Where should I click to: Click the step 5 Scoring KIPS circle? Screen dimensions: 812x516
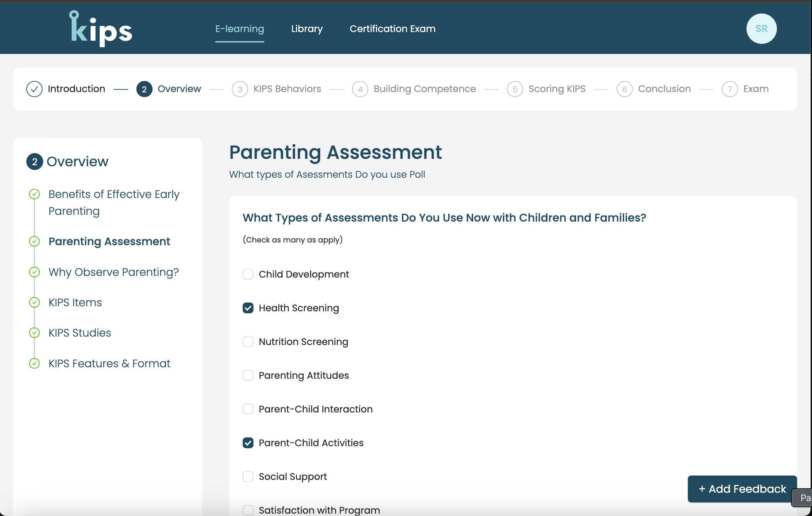coord(515,89)
